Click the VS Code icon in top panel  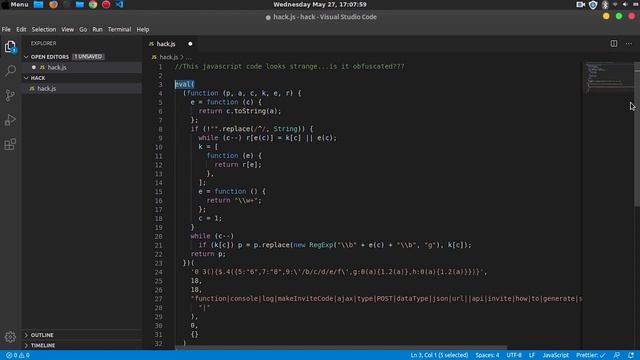pyautogui.click(x=119, y=4)
